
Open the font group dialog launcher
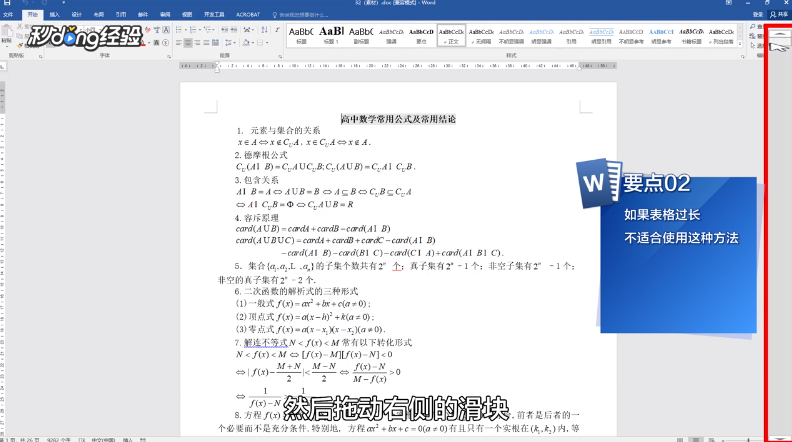coord(168,56)
